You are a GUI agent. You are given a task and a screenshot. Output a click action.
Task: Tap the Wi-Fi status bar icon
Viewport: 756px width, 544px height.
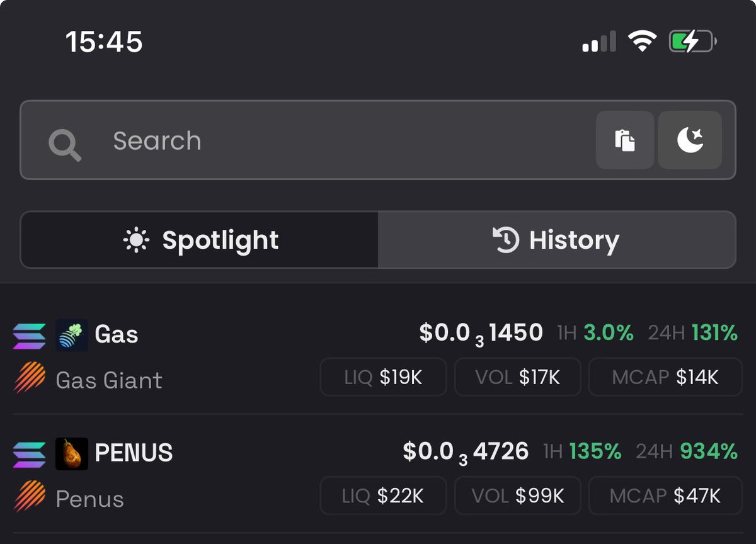click(x=641, y=42)
